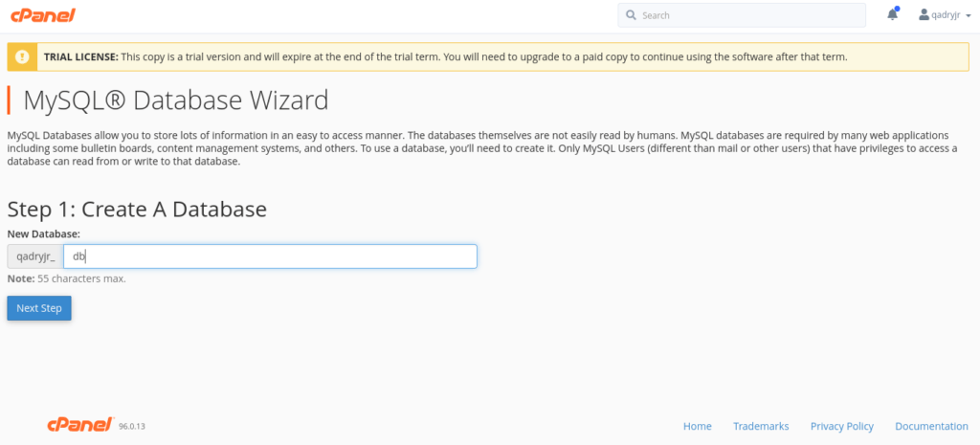Click the Next Step button
Viewport: 980px width, 445px height.
[39, 308]
